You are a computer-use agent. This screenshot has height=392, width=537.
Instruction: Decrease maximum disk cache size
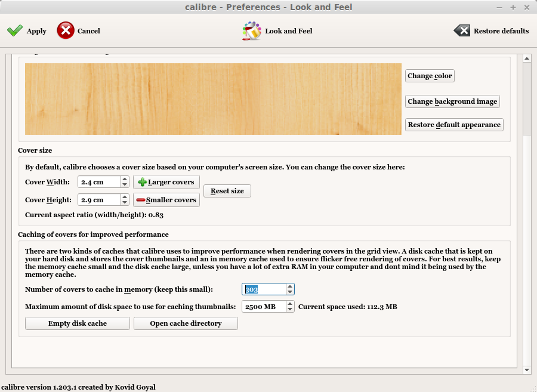[290, 309]
